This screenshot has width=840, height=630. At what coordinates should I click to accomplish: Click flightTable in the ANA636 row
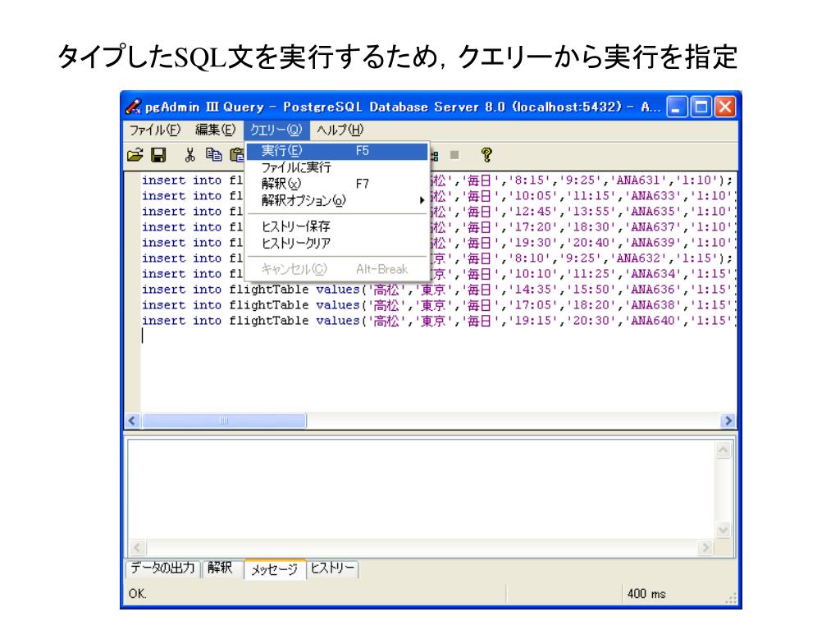269,290
